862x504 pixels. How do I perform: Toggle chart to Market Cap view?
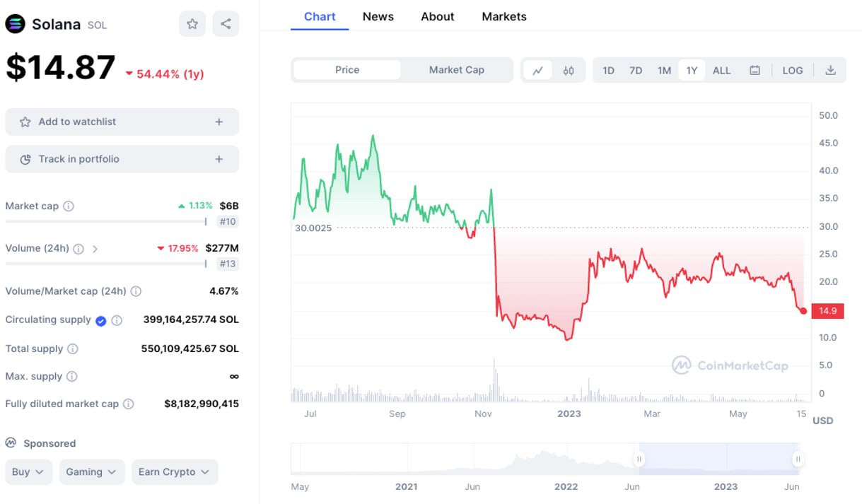(x=456, y=70)
